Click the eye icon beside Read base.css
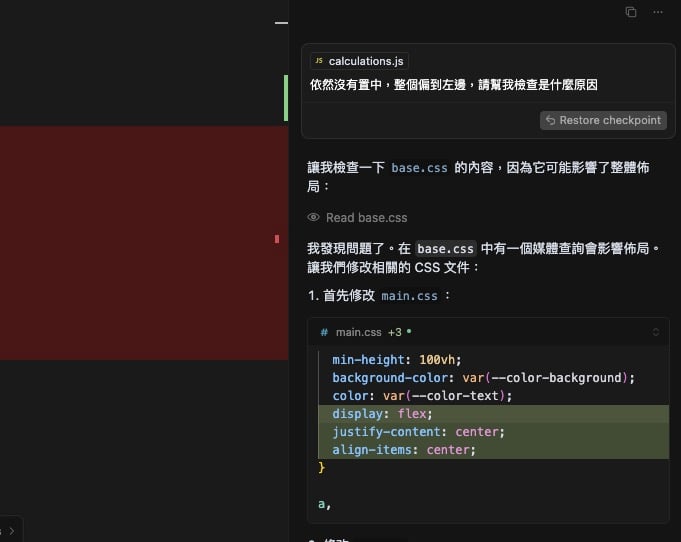Image resolution: width=681 pixels, height=542 pixels. [313, 217]
